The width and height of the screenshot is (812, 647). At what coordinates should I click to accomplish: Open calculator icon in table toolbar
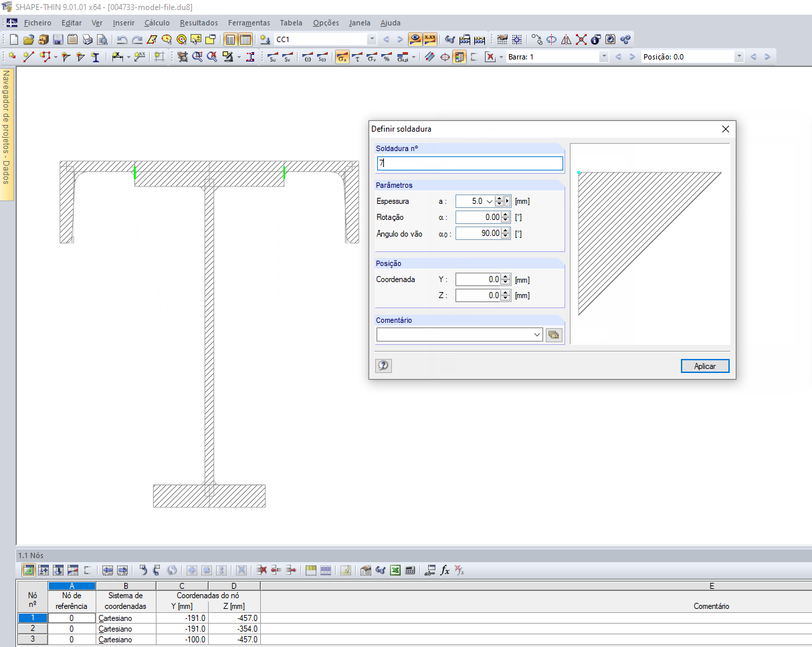tap(410, 570)
